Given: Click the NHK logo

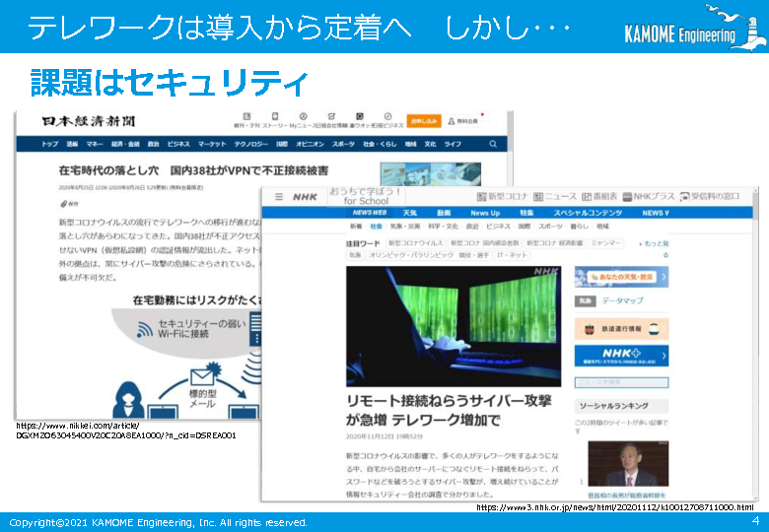Looking at the screenshot, I should [x=305, y=197].
